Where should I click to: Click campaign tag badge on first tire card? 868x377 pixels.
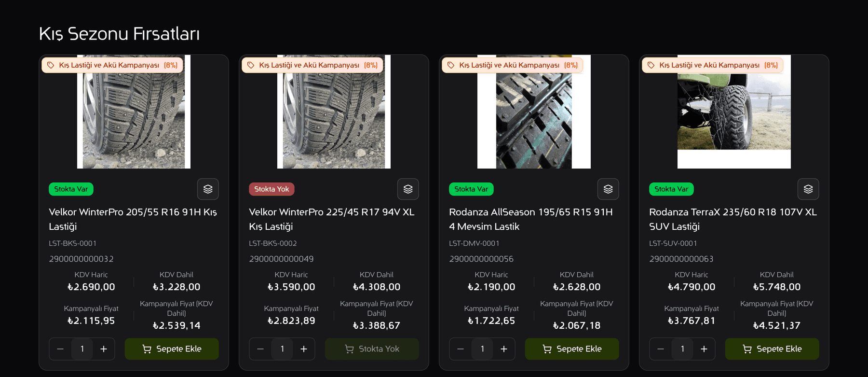pos(112,65)
